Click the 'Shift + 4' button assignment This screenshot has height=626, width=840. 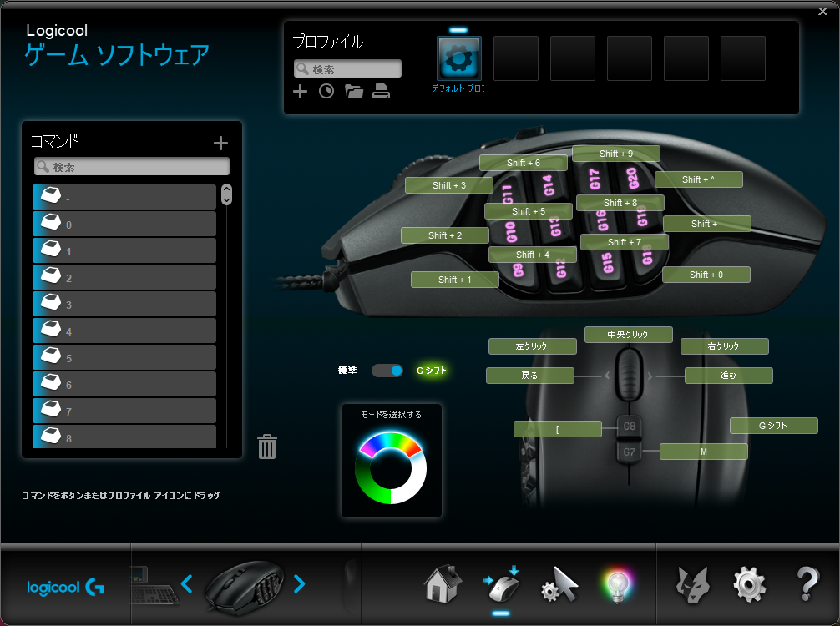click(533, 255)
